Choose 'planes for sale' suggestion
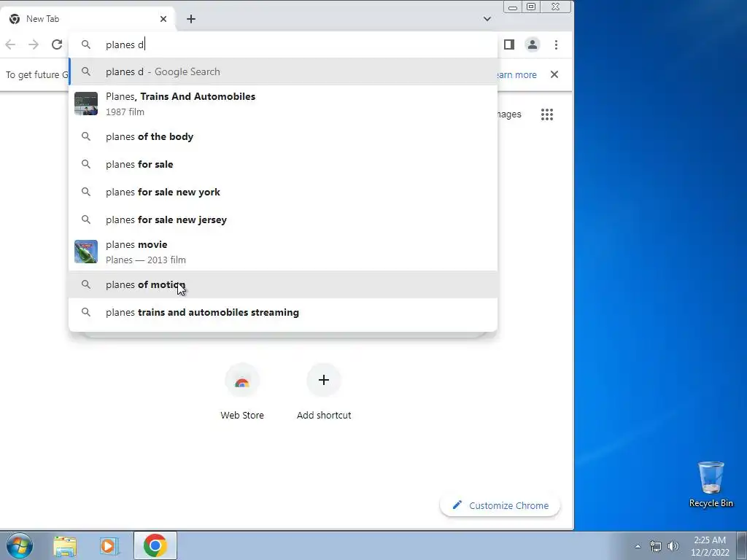747x560 pixels. (283, 164)
